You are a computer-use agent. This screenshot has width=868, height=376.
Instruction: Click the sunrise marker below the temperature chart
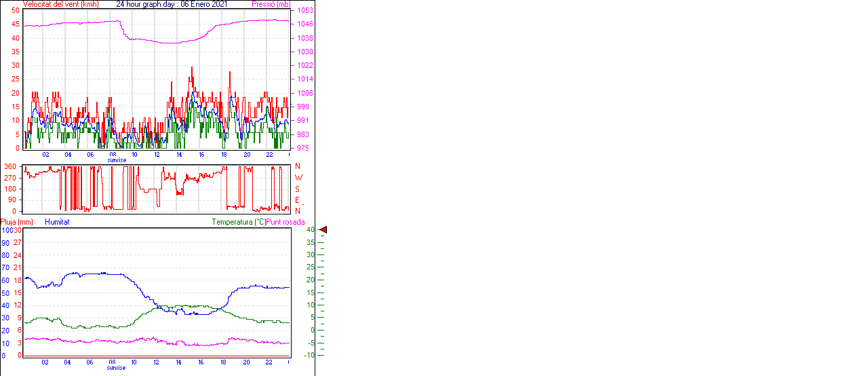pyautogui.click(x=117, y=369)
